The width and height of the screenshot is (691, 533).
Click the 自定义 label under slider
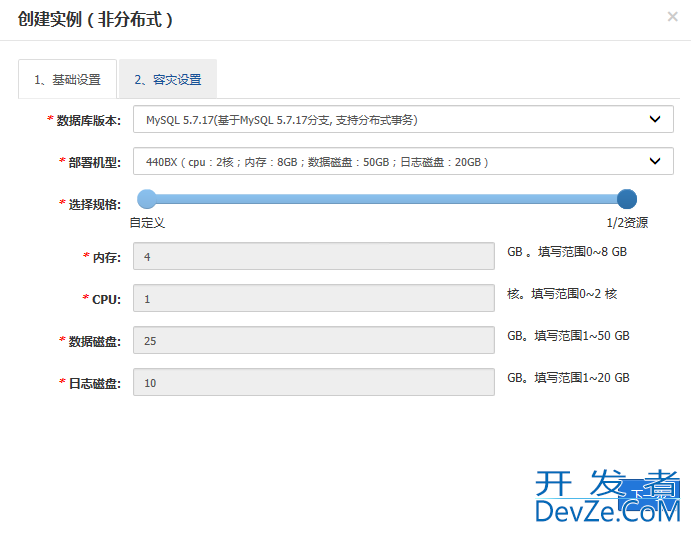click(x=147, y=223)
